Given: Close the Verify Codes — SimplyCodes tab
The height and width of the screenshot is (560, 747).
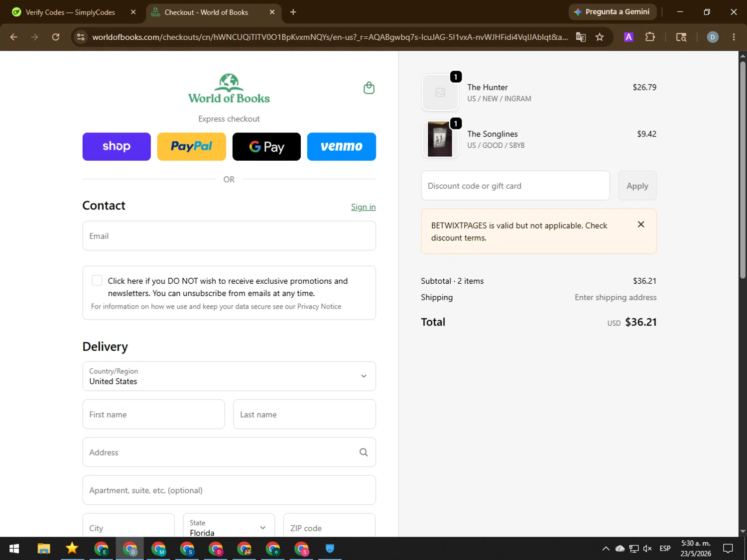Looking at the screenshot, I should point(133,12).
